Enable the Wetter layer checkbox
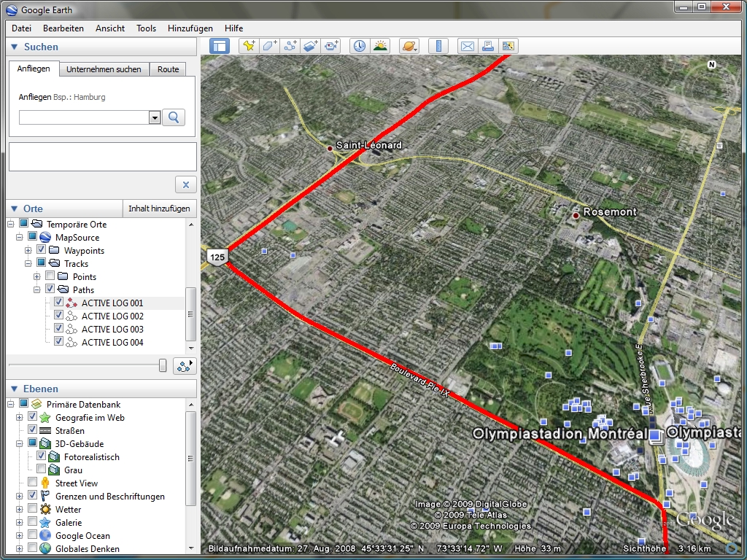The image size is (747, 560). (32, 508)
